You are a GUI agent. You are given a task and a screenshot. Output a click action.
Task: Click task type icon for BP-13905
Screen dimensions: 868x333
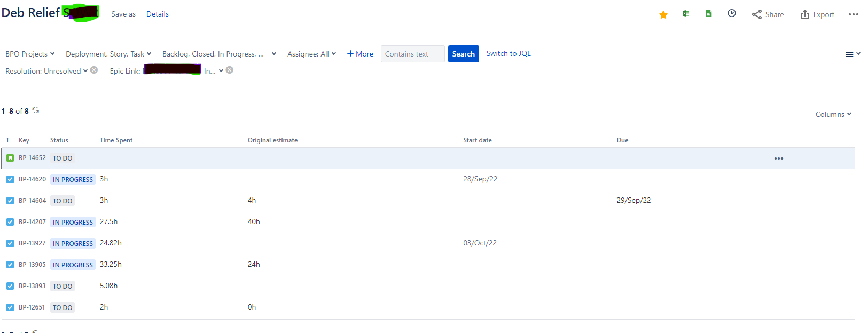pos(10,265)
